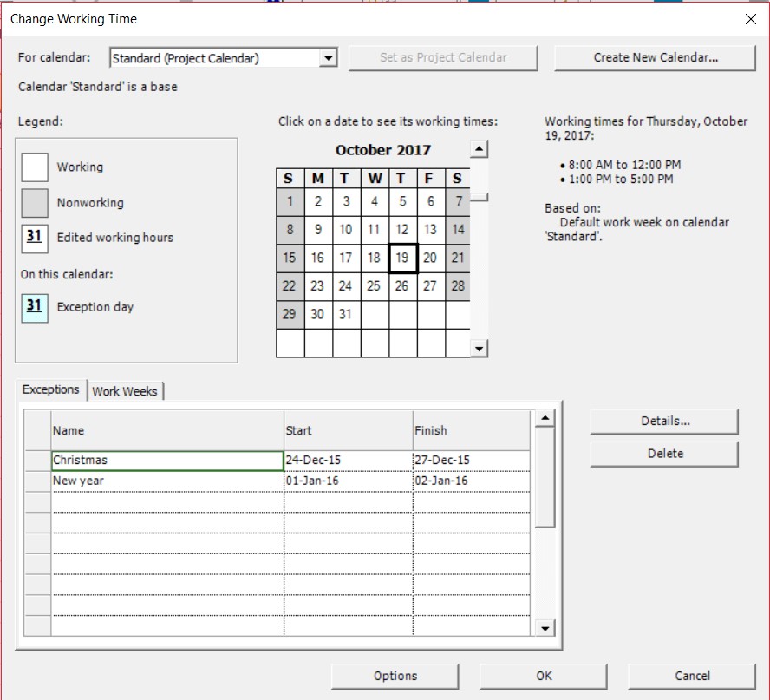
Task: Delete the selected exception
Action: [x=664, y=454]
